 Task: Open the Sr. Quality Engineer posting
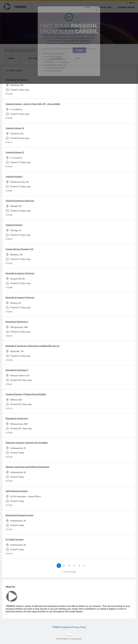[x=15, y=540]
